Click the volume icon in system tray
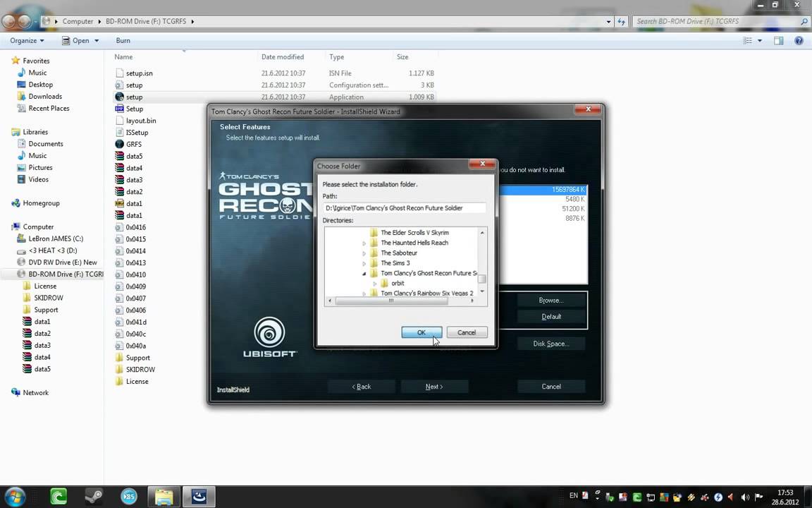The width and height of the screenshot is (812, 508). 745,497
